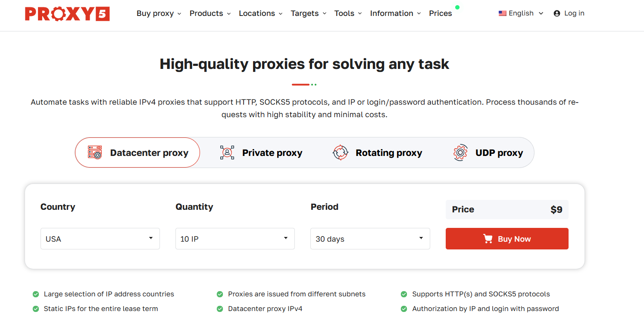Expand the Products menu

click(210, 13)
